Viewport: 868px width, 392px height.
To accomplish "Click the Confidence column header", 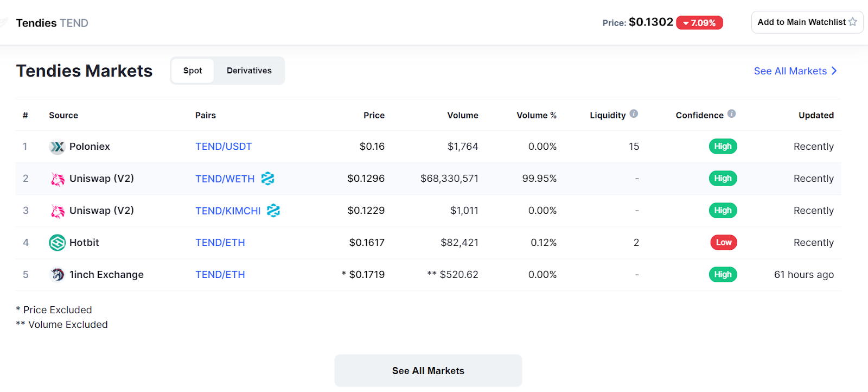I will (699, 115).
